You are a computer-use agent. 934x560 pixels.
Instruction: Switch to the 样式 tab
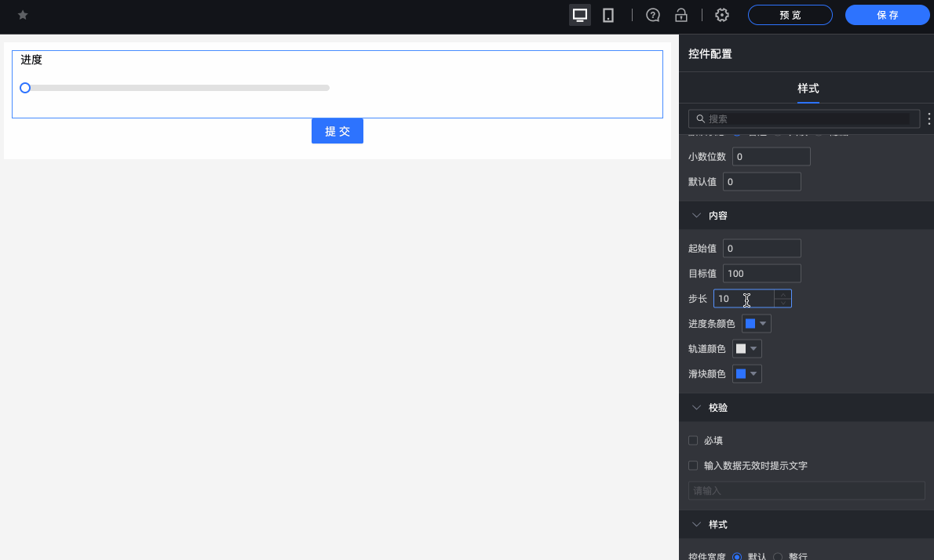point(808,89)
